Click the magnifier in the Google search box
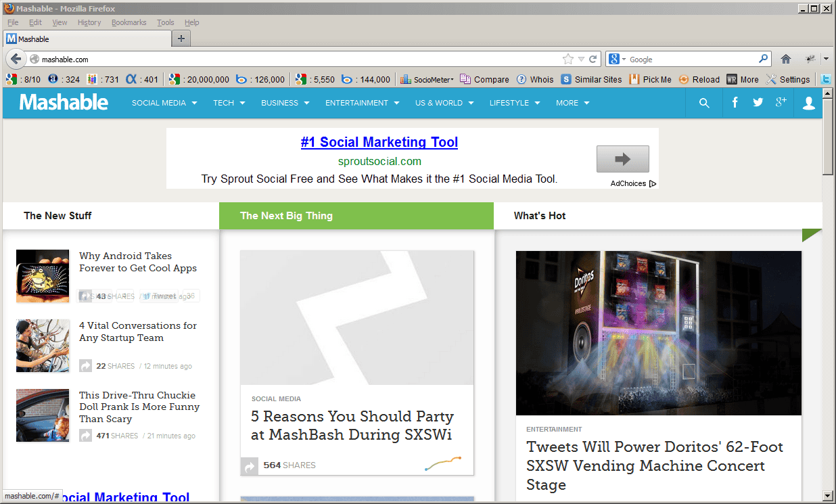Image resolution: width=836 pixels, height=504 pixels. click(x=763, y=59)
